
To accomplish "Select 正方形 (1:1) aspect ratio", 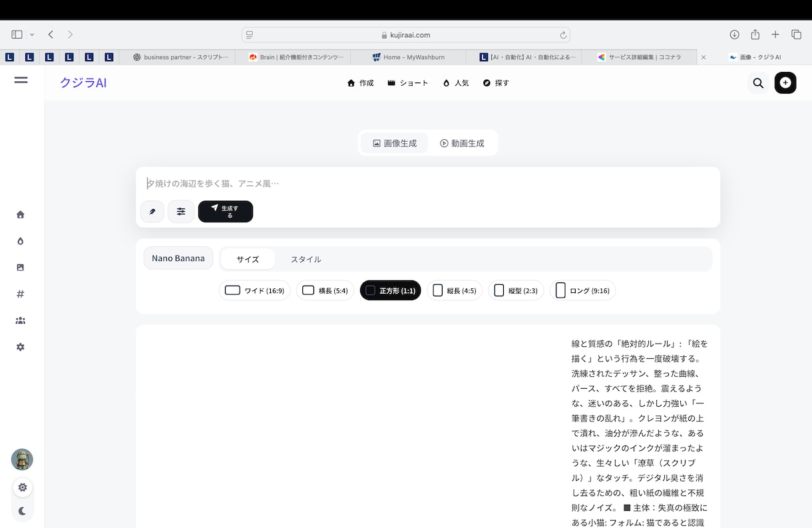I will [391, 290].
